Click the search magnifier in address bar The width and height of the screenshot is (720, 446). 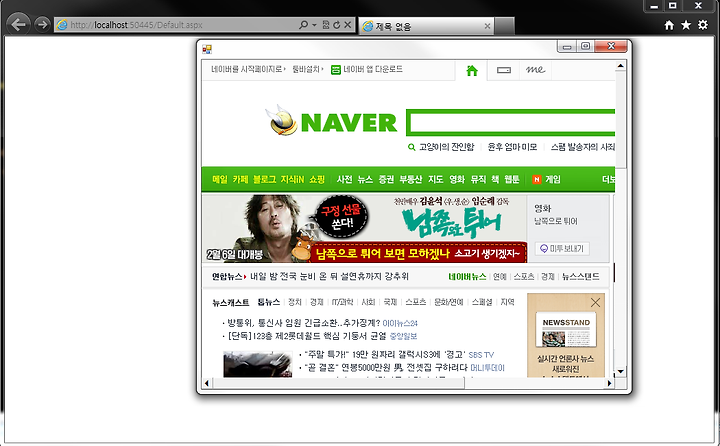(303, 25)
